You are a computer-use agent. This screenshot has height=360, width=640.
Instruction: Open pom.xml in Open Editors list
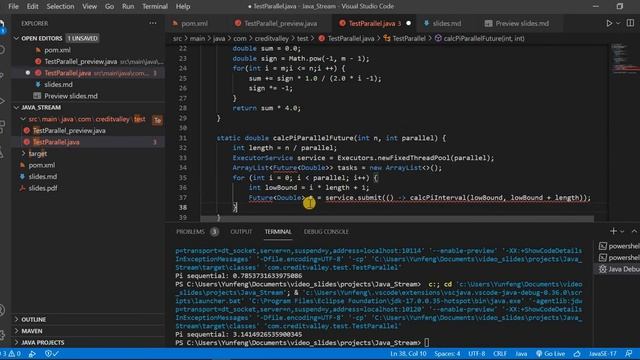pyautogui.click(x=57, y=50)
